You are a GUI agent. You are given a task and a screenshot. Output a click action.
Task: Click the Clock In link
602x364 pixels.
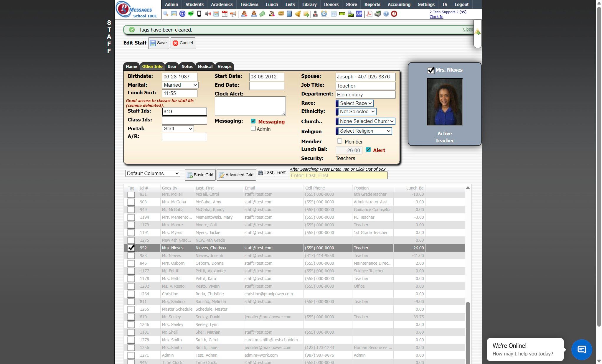click(x=436, y=17)
